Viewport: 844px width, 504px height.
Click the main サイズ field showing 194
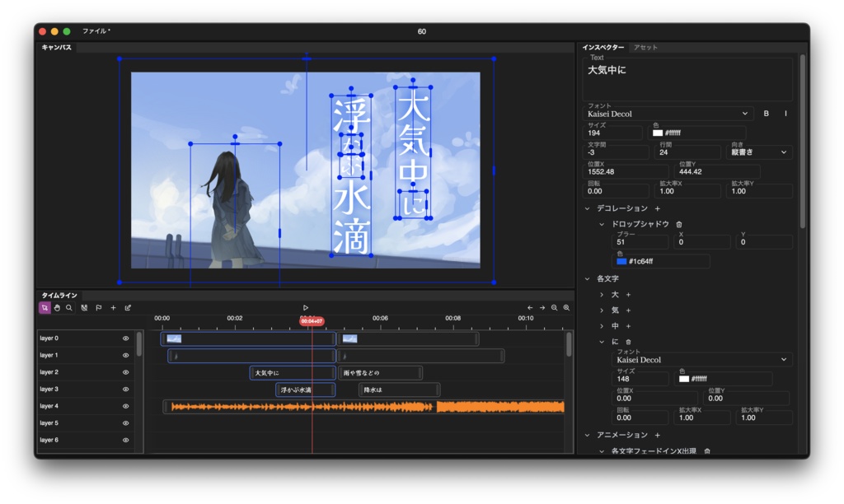coord(612,133)
